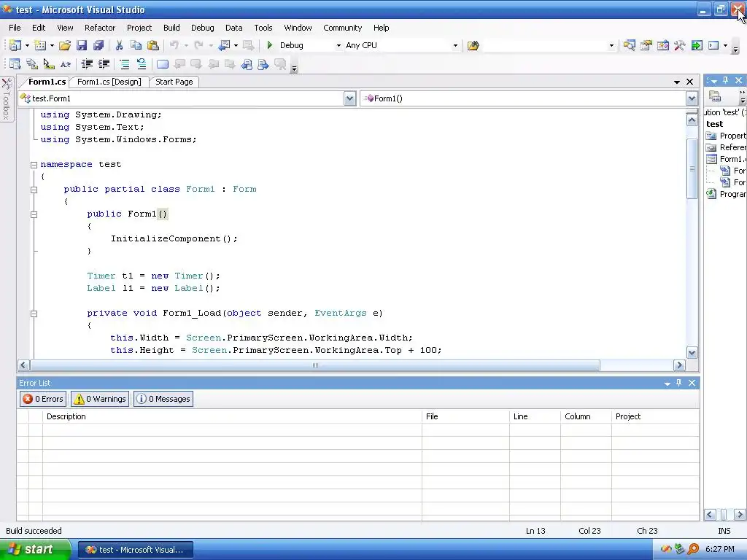747x560 pixels.
Task: Toggle the 0 Messages filter button
Action: [x=163, y=399]
